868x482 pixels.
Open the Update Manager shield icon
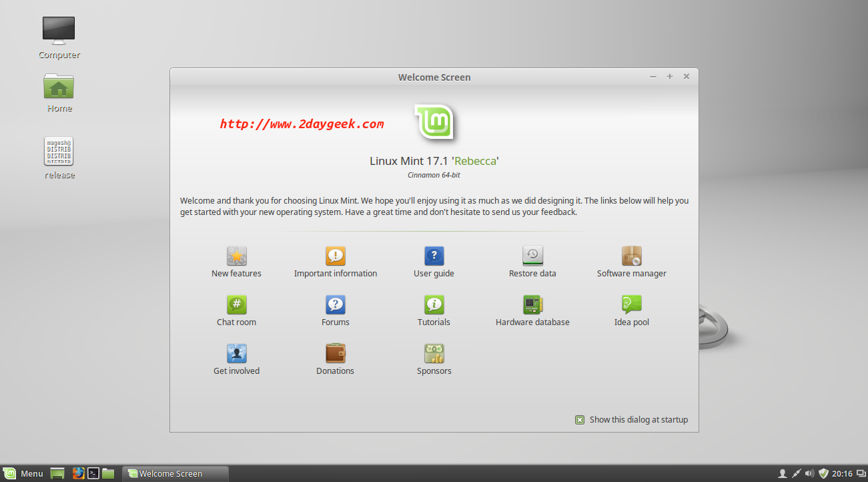[823, 474]
